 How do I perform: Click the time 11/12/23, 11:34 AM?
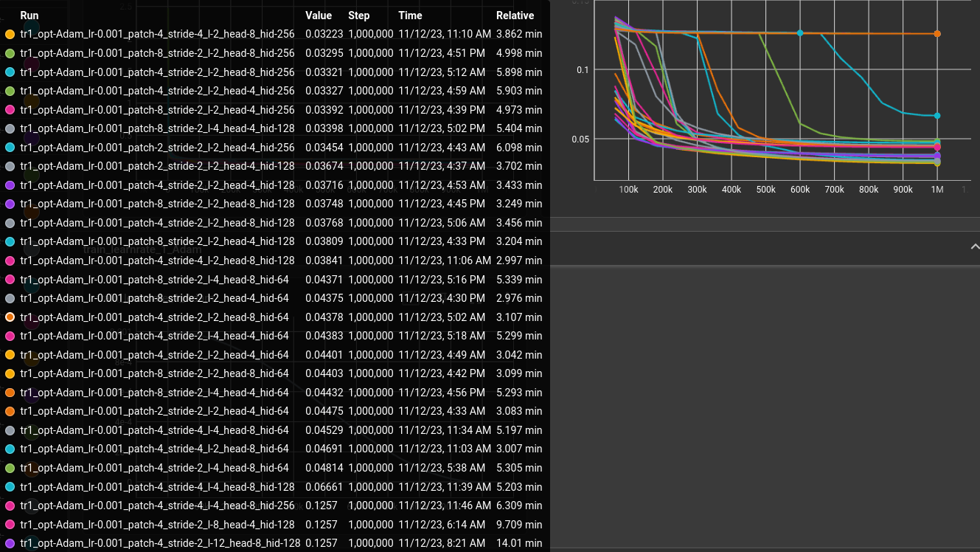click(445, 430)
